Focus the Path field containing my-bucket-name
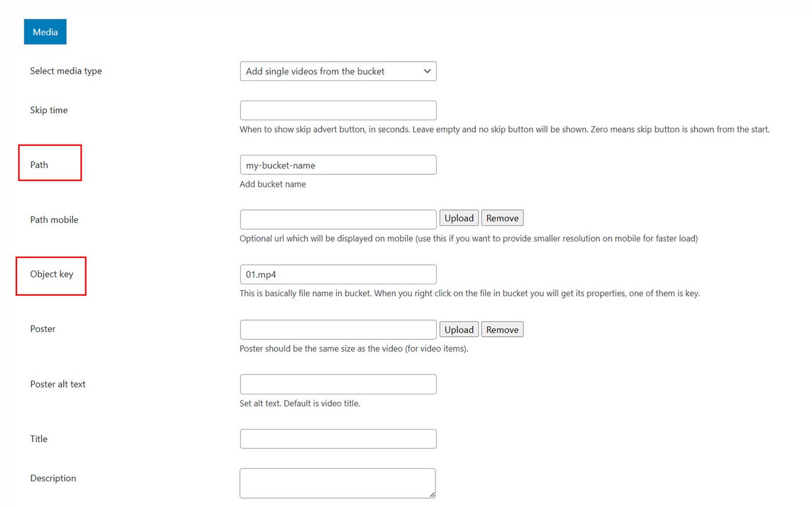The image size is (812, 507). click(338, 165)
